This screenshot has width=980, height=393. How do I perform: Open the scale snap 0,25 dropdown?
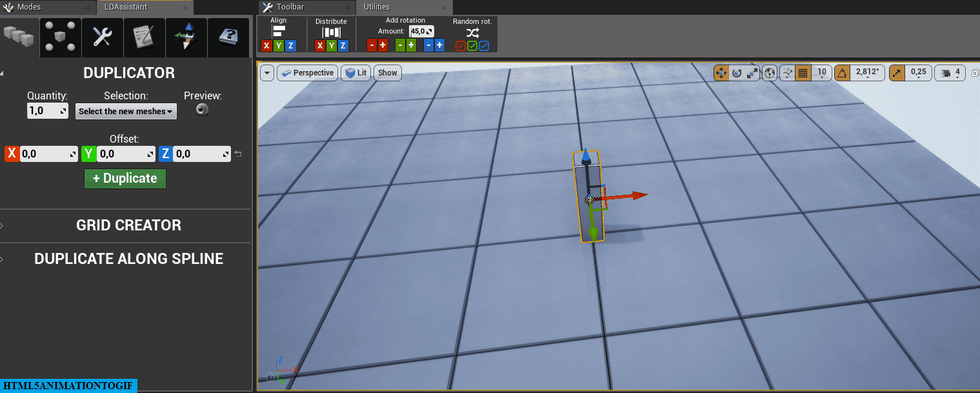pos(919,73)
